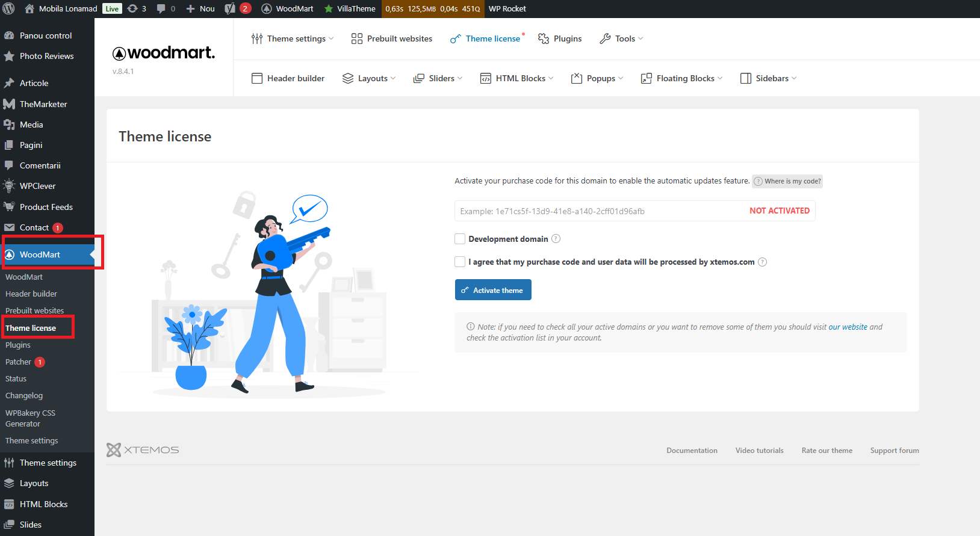Click the Product Feeds cart icon
This screenshot has width=980, height=536.
point(9,207)
